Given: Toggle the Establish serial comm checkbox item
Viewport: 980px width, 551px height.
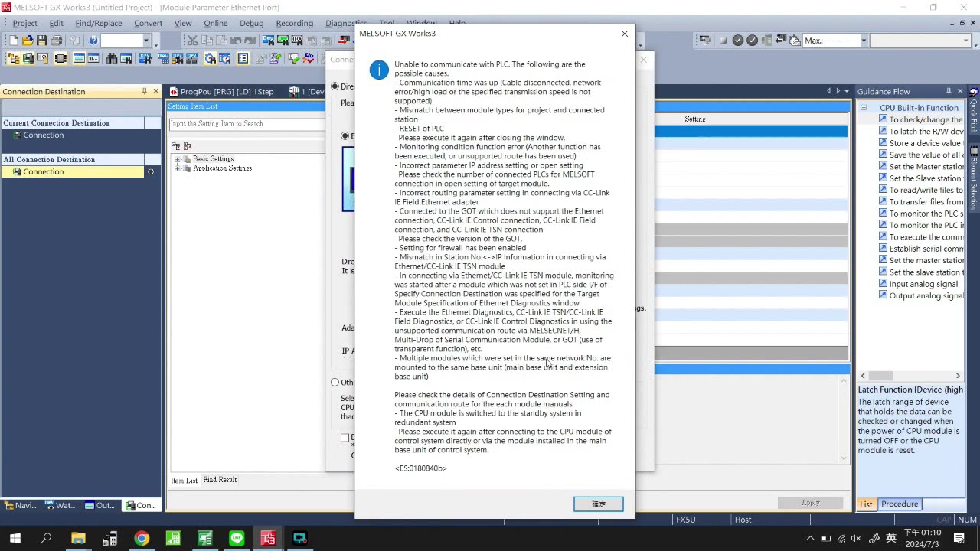Looking at the screenshot, I should coord(883,249).
